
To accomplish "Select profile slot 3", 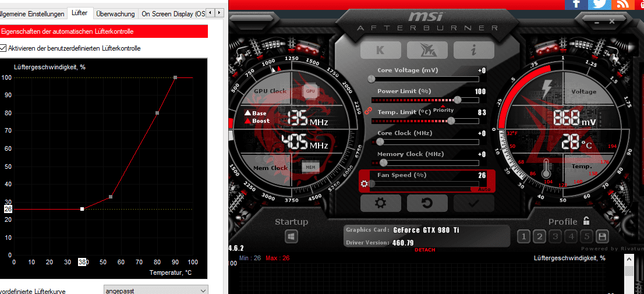I will point(555,236).
